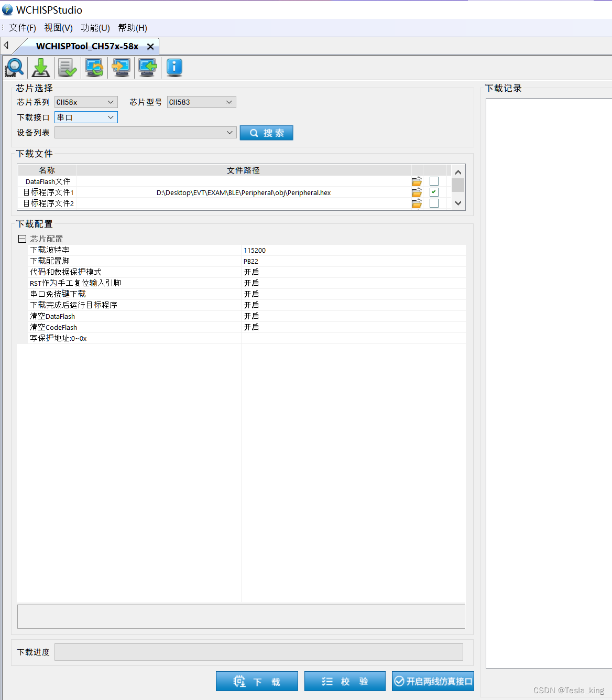Open the 芯片型号 CH583 dropdown
The width and height of the screenshot is (612, 700).
[202, 102]
